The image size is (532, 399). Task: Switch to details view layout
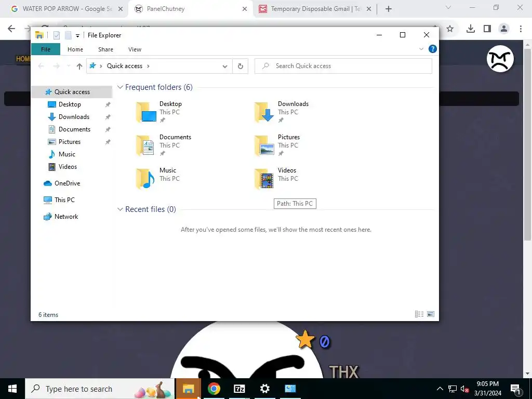click(x=419, y=314)
